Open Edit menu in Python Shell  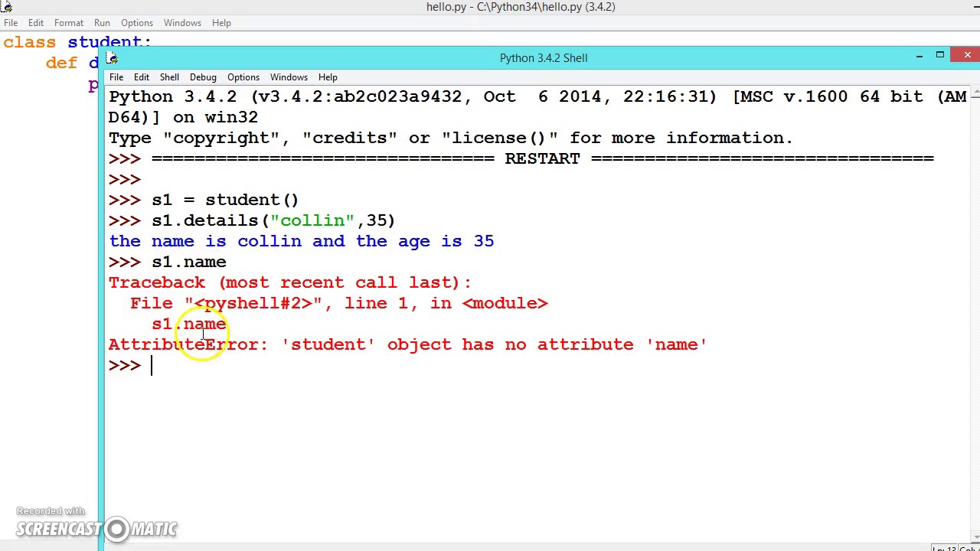[x=142, y=77]
